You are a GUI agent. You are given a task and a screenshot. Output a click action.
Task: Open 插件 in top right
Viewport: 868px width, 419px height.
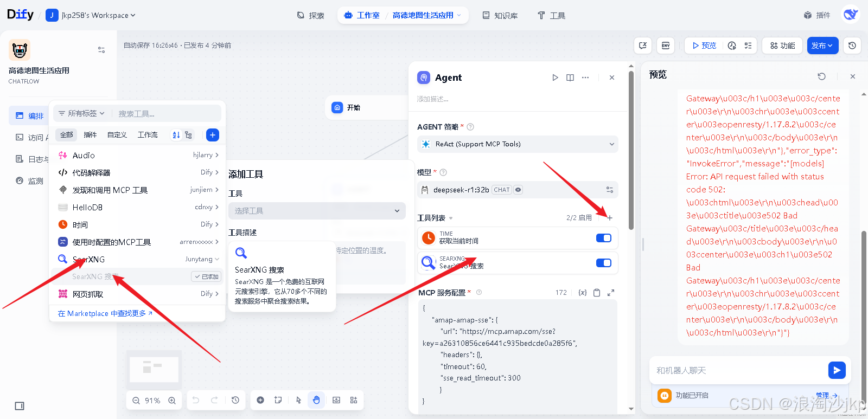click(x=817, y=15)
